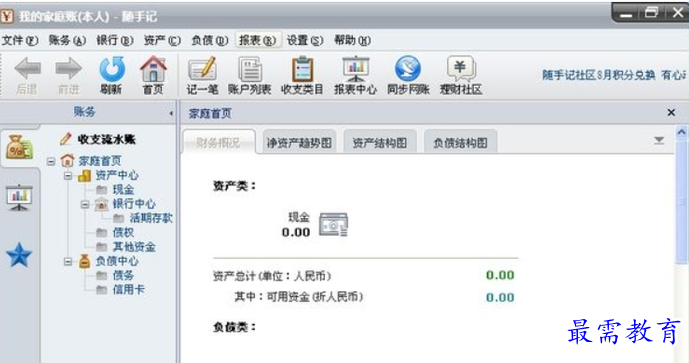
Task: Open 收支类目 clipboard icon
Action: coord(302,69)
